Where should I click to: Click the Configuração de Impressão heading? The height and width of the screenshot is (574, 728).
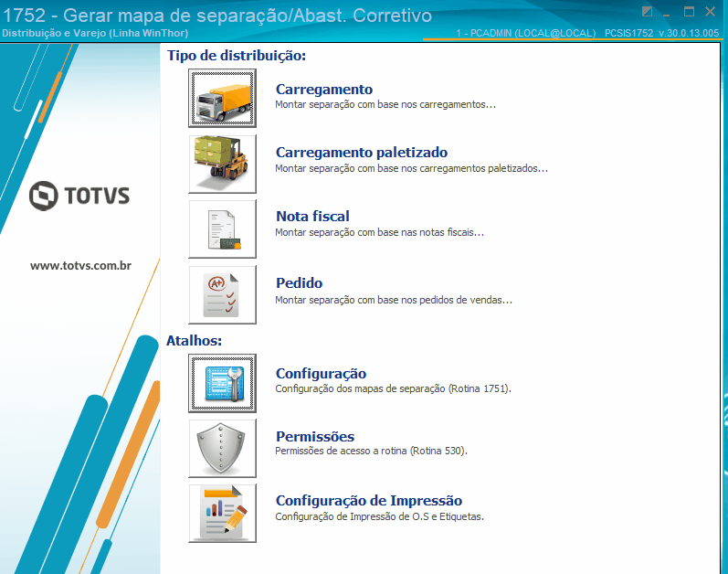coord(369,501)
